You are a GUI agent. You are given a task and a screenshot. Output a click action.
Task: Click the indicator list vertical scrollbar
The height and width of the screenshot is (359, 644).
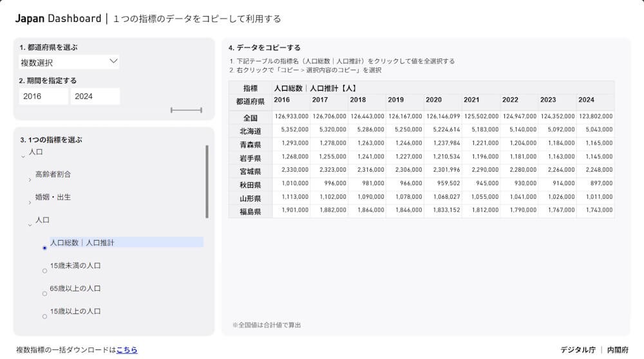coord(207,181)
